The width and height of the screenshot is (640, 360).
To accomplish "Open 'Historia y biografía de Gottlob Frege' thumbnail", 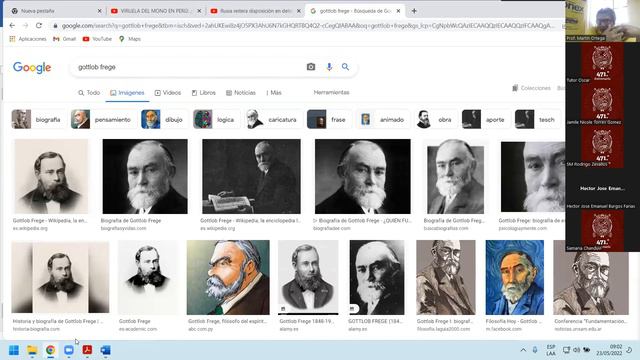I will 60,277.
